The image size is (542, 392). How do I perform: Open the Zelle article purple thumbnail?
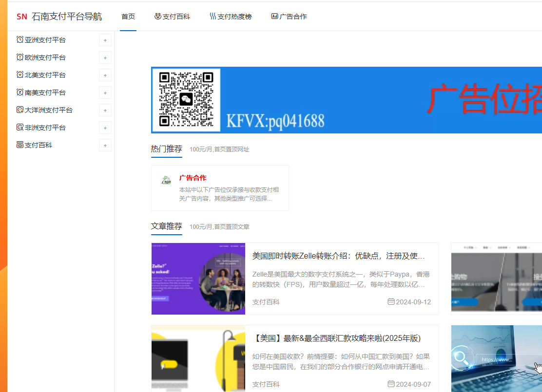(198, 279)
